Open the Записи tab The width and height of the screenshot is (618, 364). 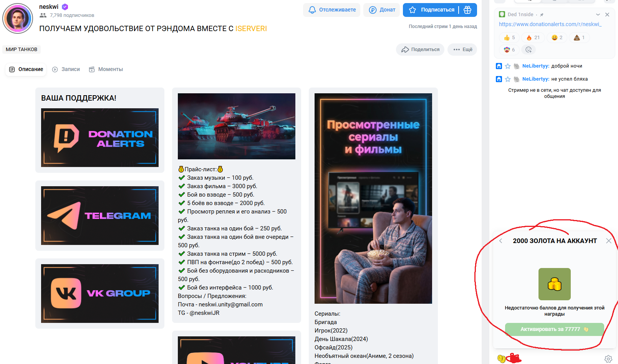(x=66, y=69)
